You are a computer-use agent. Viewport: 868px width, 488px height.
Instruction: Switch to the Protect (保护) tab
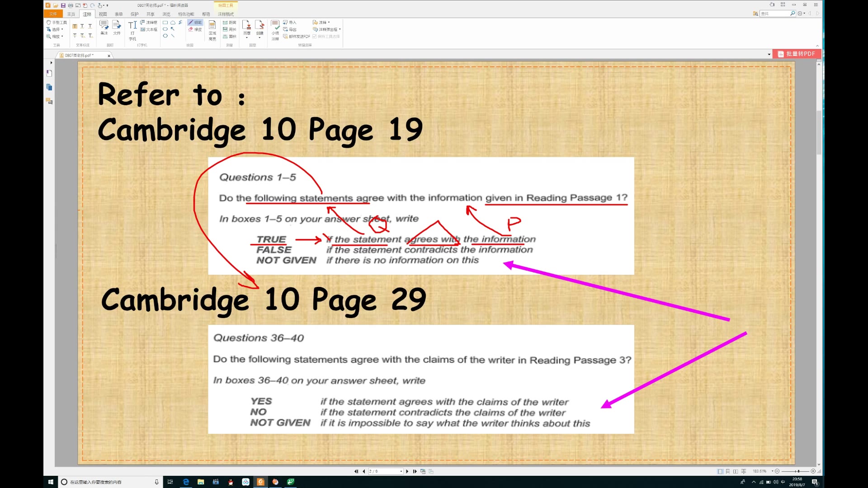pos(134,14)
